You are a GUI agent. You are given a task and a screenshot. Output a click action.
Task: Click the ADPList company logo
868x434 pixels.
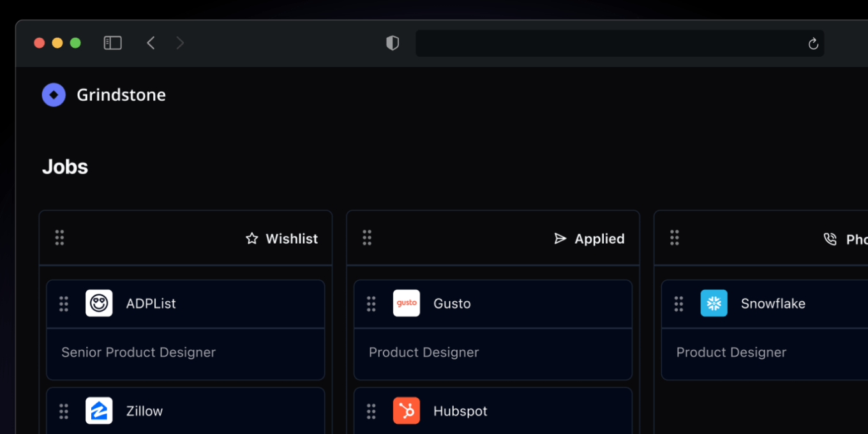point(99,303)
